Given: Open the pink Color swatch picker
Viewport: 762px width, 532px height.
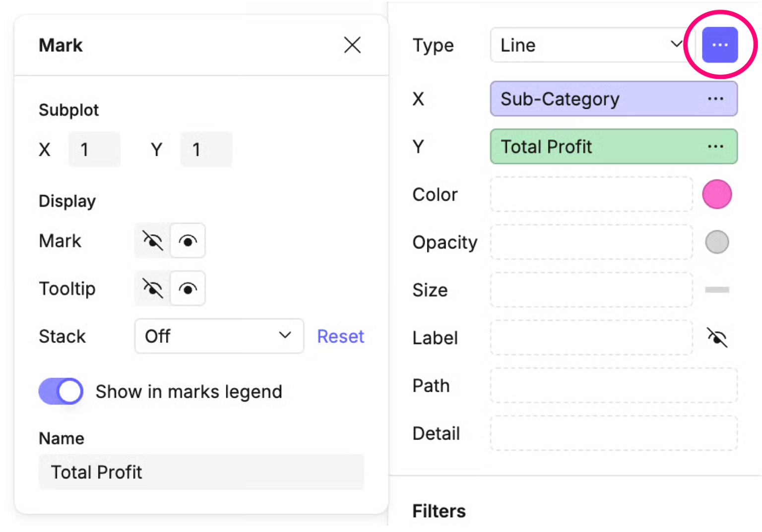Looking at the screenshot, I should point(716,194).
